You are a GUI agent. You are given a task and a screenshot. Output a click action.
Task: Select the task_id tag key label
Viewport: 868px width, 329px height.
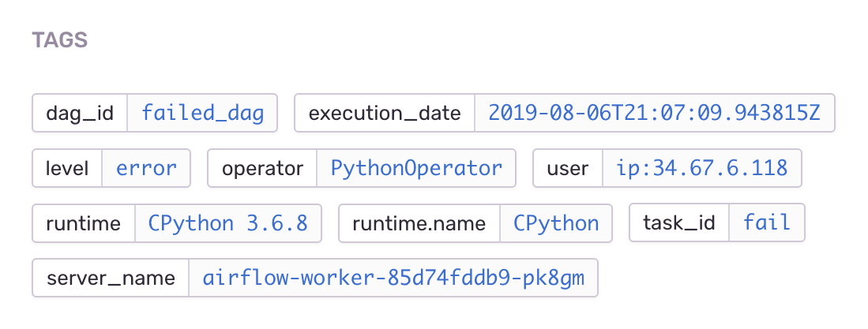[x=679, y=223]
